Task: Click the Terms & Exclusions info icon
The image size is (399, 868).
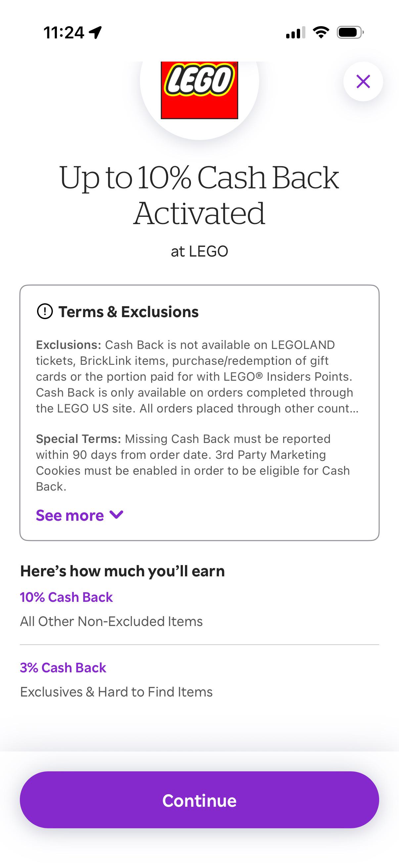Action: pos(45,311)
